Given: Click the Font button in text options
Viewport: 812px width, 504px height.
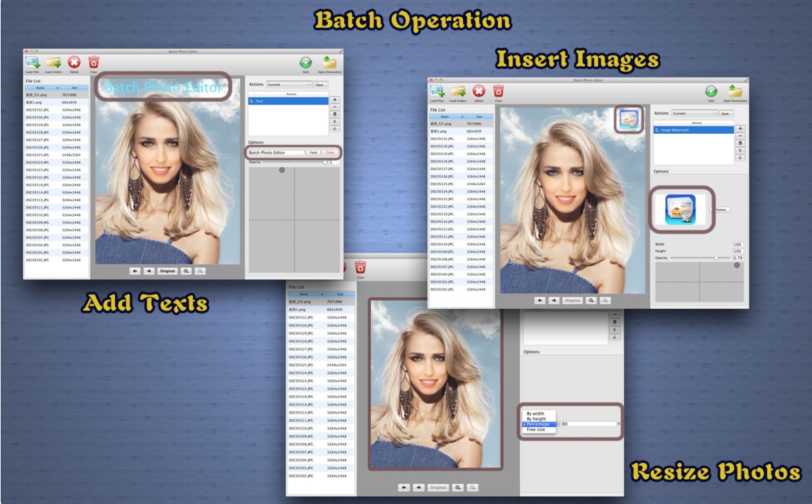Looking at the screenshot, I should click(313, 153).
